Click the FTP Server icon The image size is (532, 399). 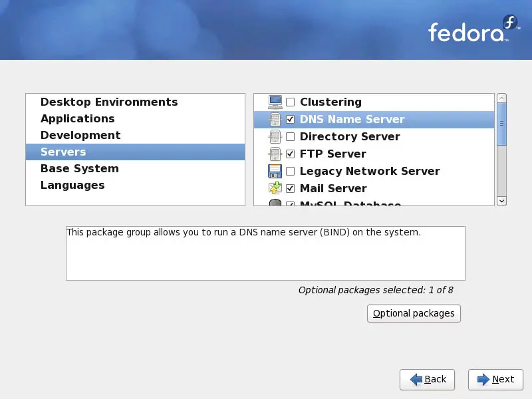275,154
